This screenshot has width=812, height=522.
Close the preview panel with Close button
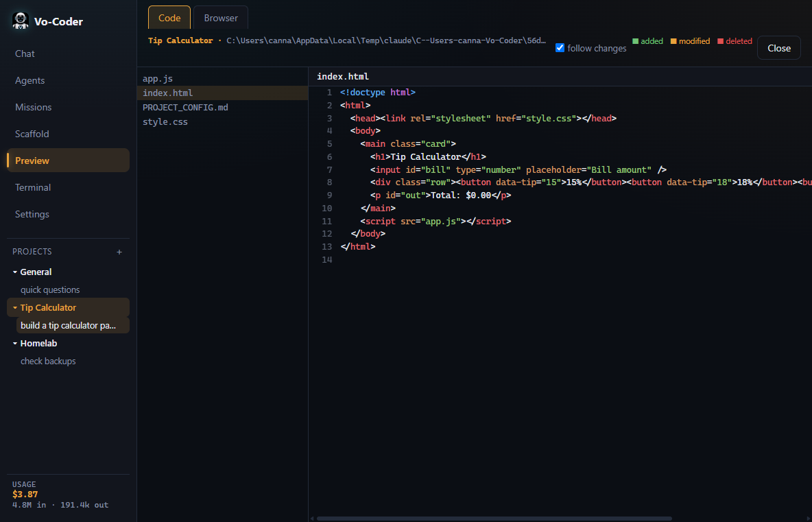(x=779, y=47)
